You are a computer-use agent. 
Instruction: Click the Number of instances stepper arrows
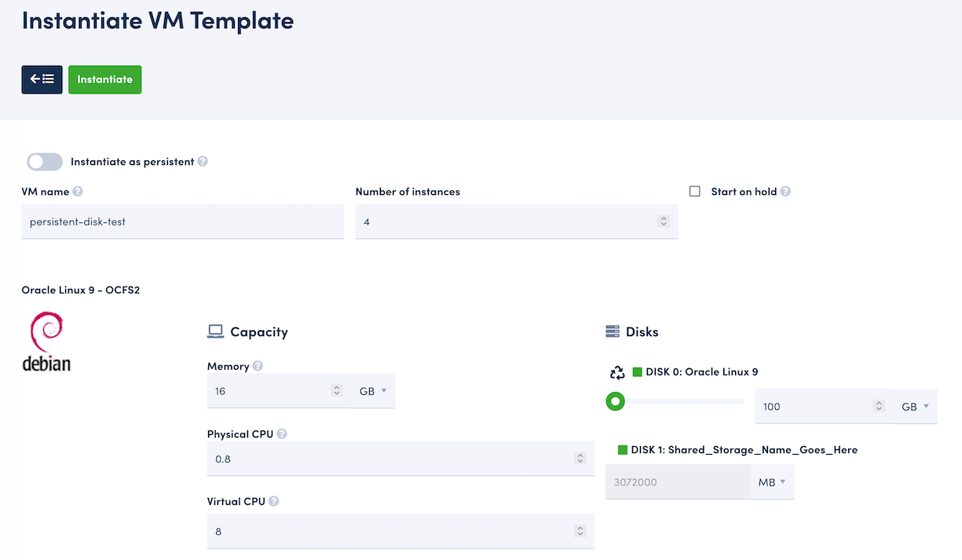click(x=664, y=222)
